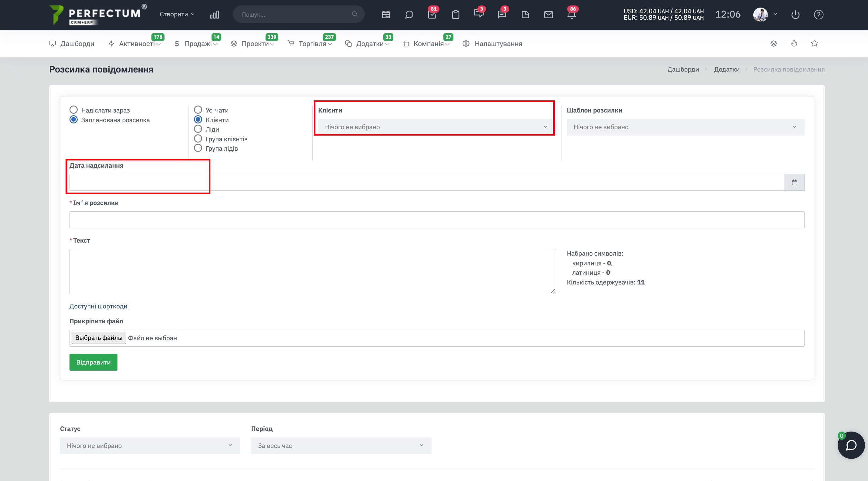This screenshot has width=868, height=481.
Task: Expand the 'Додатки' menu
Action: tap(367, 43)
